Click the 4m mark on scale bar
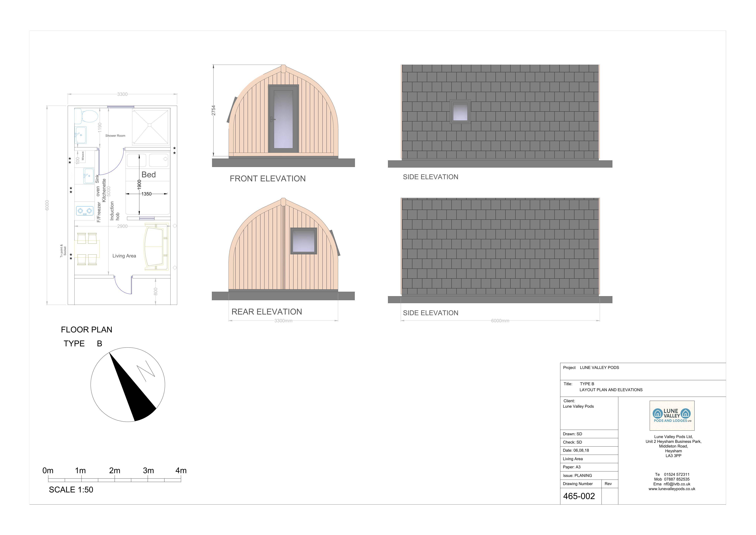The image size is (756, 535). pyautogui.click(x=181, y=470)
